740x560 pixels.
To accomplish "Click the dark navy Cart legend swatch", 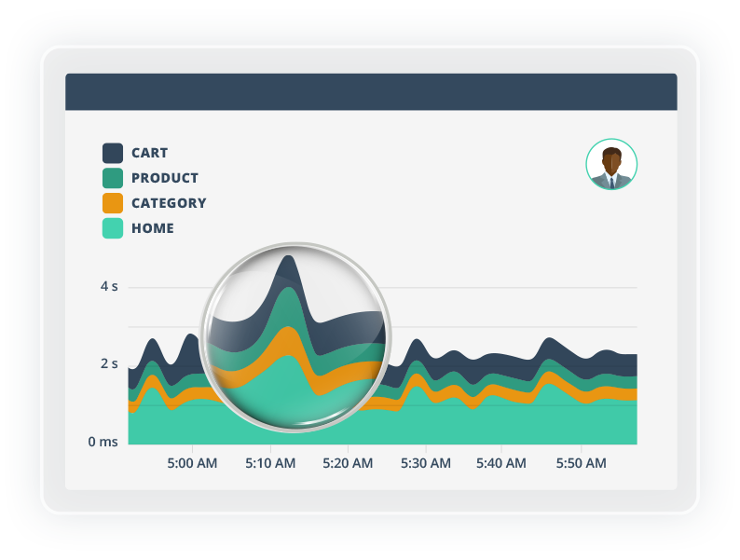I will pos(113,153).
